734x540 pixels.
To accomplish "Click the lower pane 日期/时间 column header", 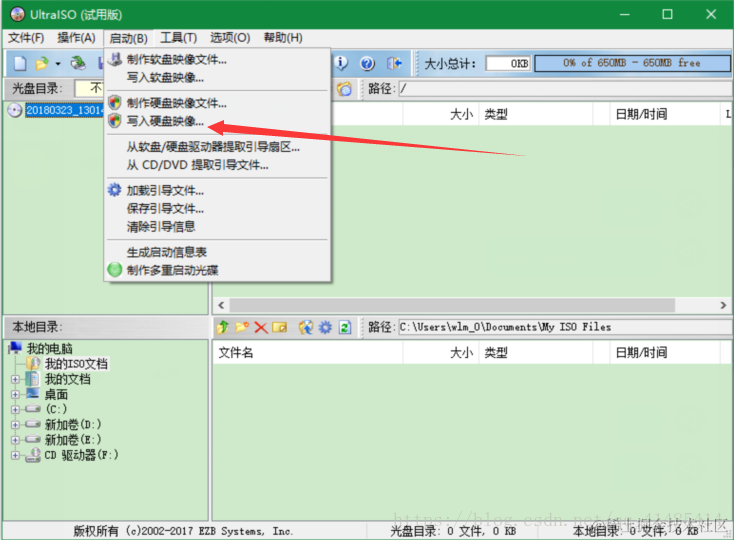I will click(665, 352).
